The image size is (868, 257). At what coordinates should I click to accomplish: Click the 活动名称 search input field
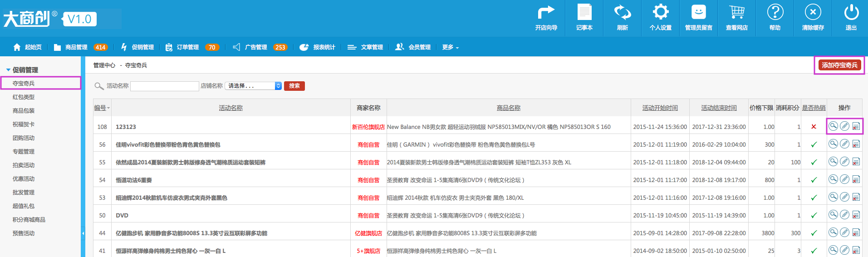(165, 86)
